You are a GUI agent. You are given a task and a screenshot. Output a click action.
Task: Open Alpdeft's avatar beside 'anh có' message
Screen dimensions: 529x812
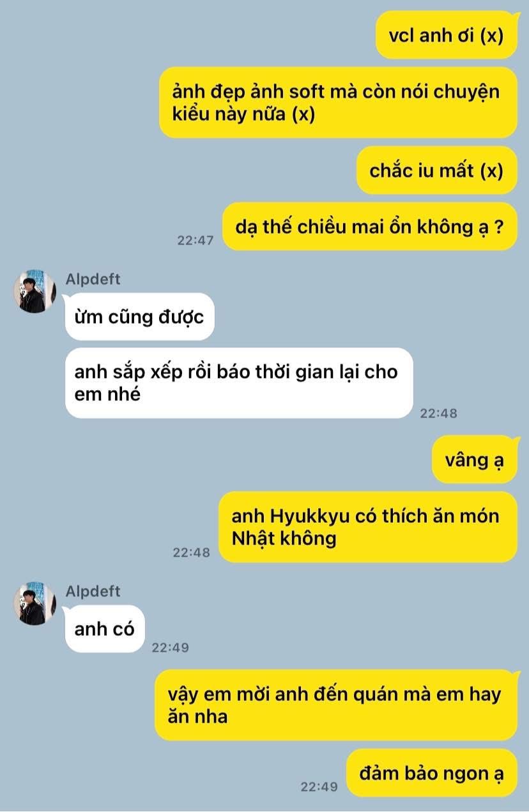(x=34, y=603)
